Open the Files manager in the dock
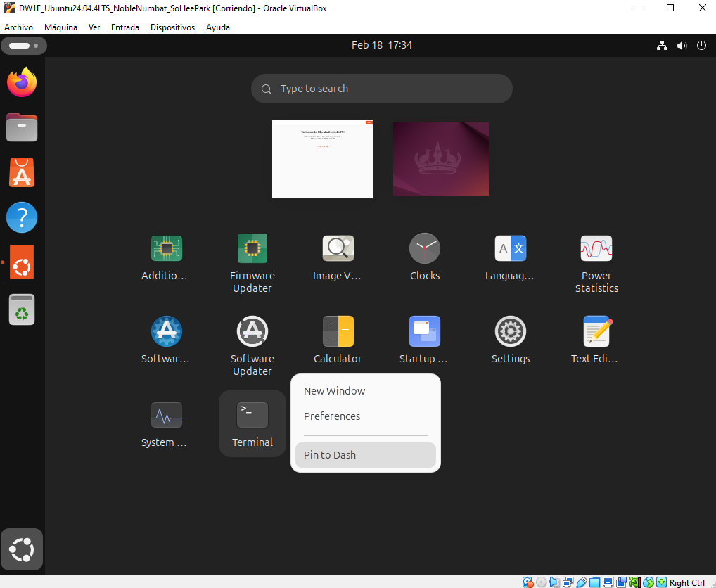This screenshot has width=716, height=588. point(22,127)
